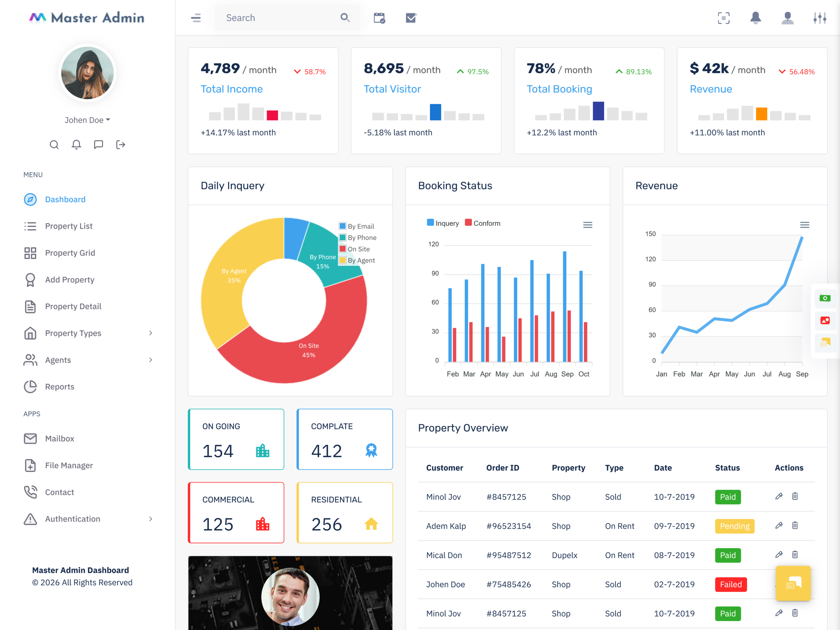The image size is (840, 630).
Task: Toggle the sidebar with the hamburger icon
Action: [x=196, y=18]
